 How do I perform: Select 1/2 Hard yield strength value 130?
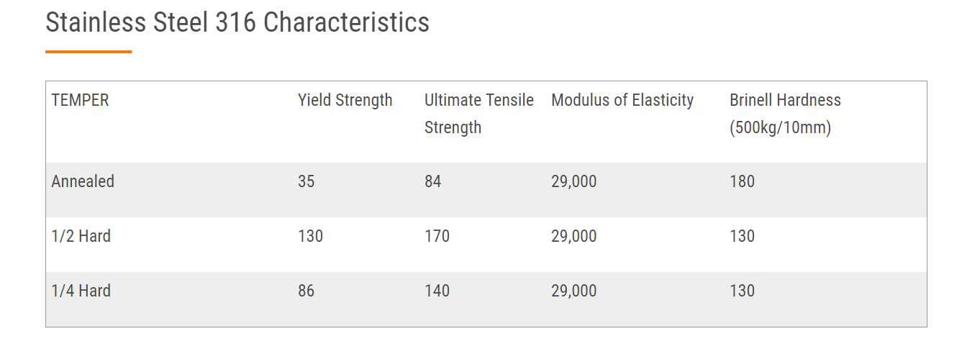point(311,236)
